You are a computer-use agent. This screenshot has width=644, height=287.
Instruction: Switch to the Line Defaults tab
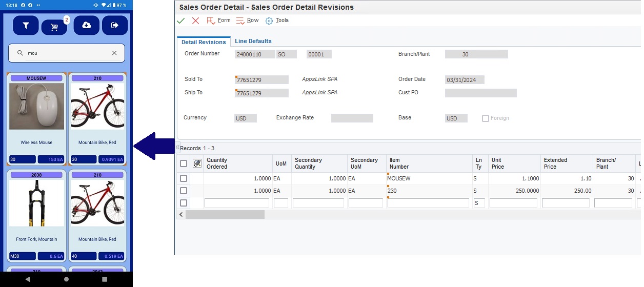coord(253,41)
